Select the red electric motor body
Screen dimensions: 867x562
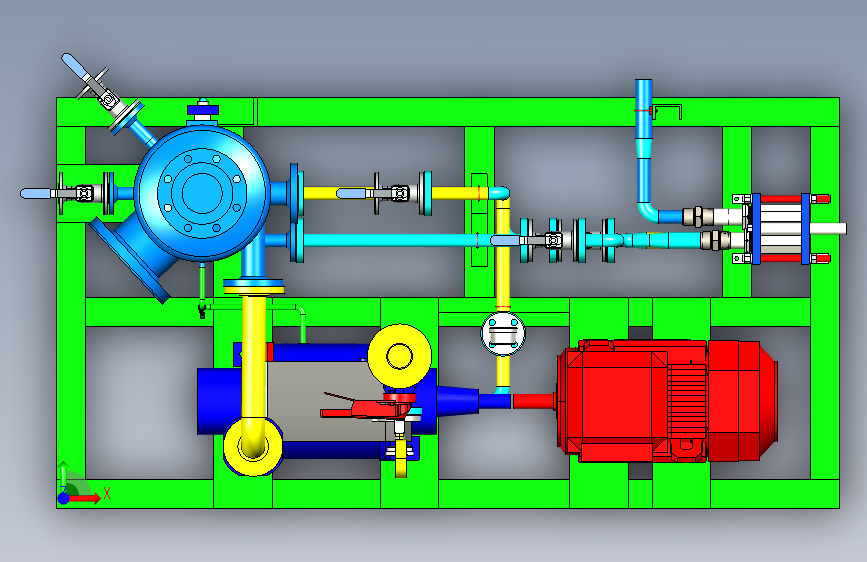click(x=667, y=401)
